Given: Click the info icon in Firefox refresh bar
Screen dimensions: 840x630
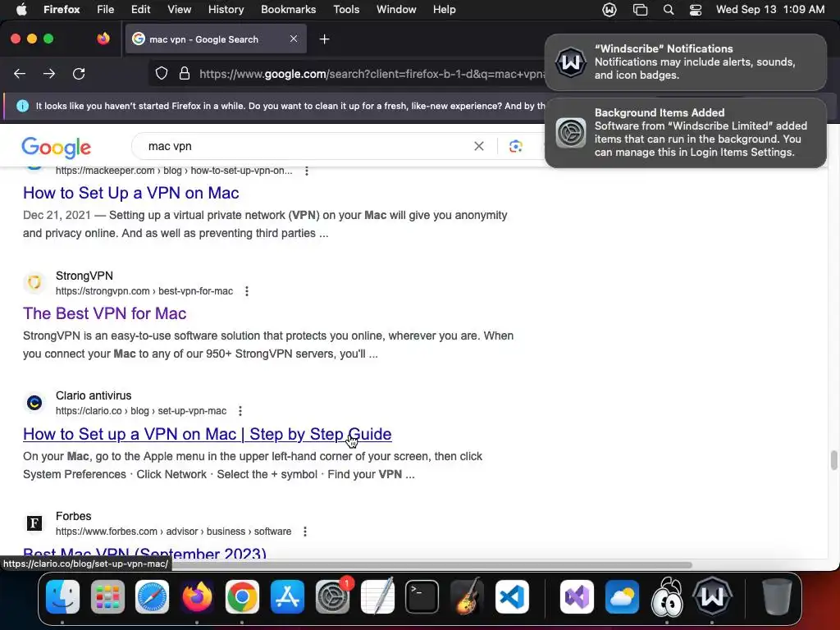Looking at the screenshot, I should tap(22, 106).
